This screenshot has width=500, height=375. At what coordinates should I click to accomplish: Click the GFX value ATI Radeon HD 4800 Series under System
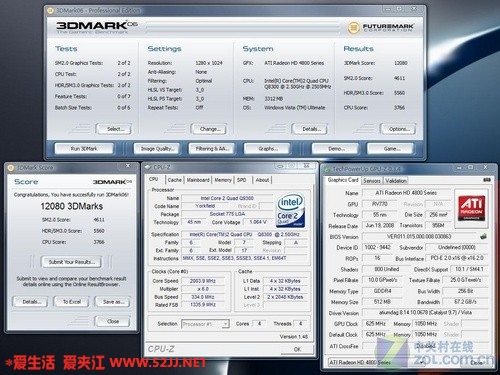click(294, 63)
